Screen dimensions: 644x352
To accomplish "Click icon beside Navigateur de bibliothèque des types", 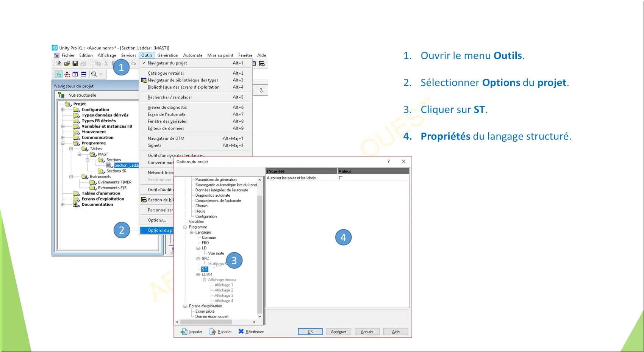I will click(x=144, y=80).
